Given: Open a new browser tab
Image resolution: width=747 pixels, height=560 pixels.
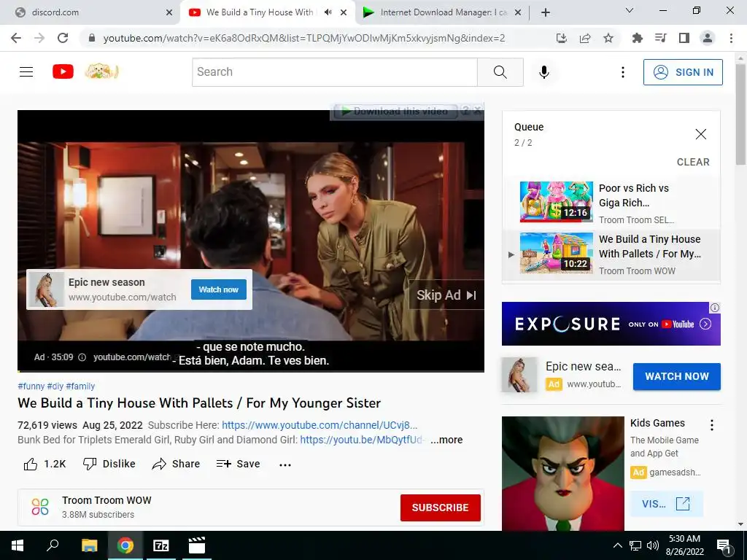Looking at the screenshot, I should pos(546,12).
